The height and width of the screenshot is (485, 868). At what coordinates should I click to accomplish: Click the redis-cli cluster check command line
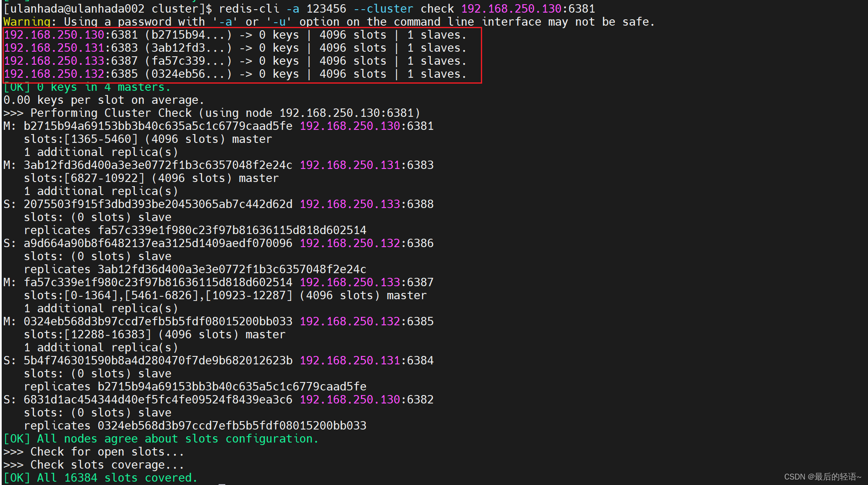(299, 9)
